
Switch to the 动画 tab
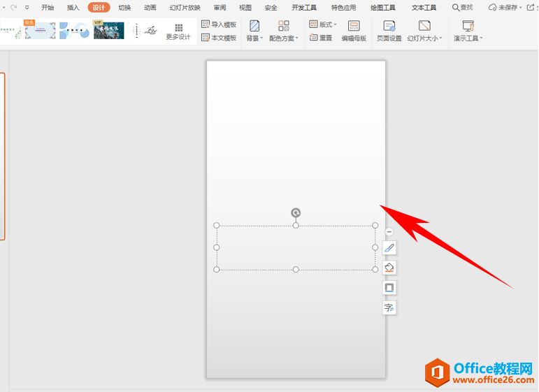click(150, 8)
